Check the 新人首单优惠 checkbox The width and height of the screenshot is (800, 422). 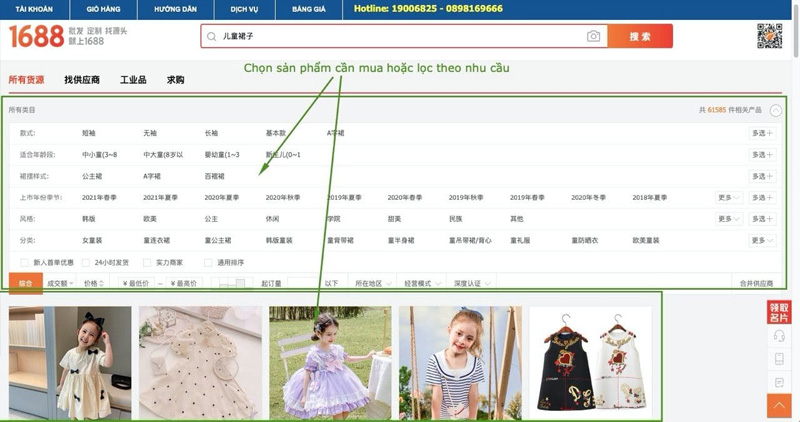[24, 262]
